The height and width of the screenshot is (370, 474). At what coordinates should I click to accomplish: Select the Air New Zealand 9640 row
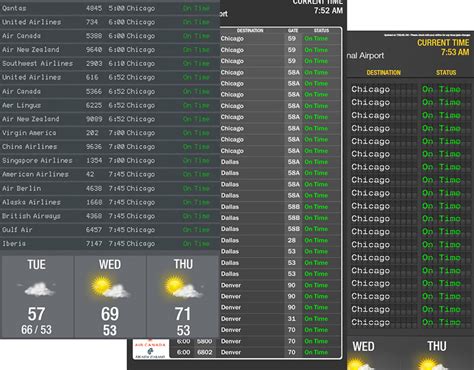tap(110, 50)
